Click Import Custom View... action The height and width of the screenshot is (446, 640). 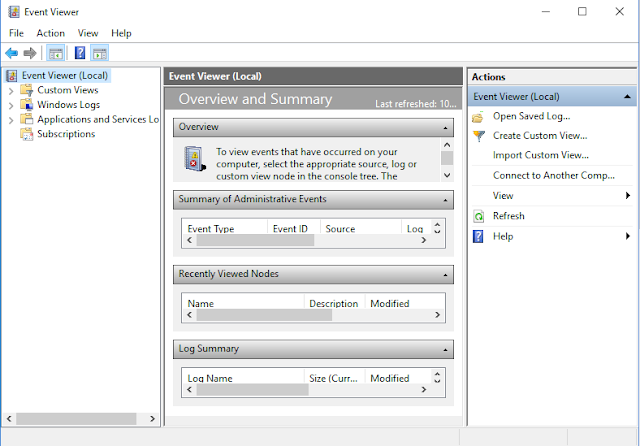pos(540,155)
